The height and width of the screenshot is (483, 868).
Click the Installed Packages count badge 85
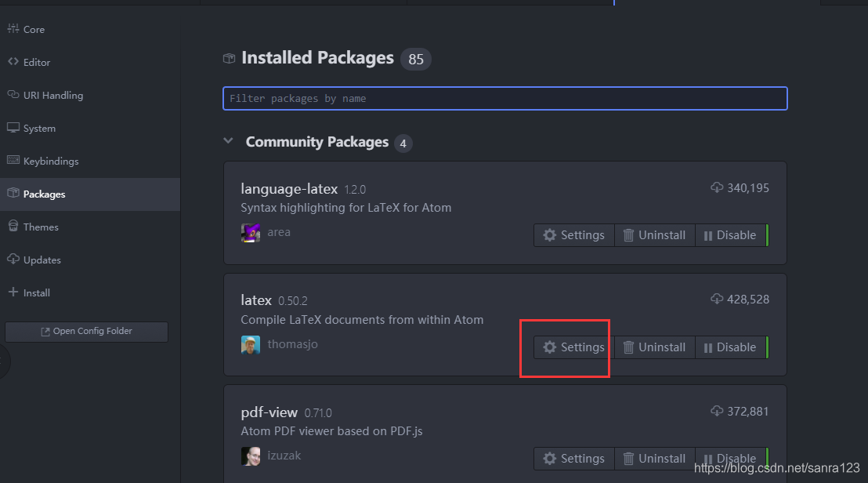click(x=416, y=60)
